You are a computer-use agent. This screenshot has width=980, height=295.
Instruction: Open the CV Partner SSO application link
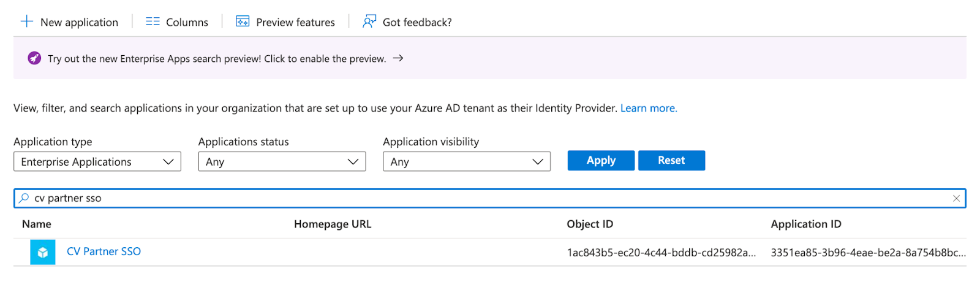point(104,251)
